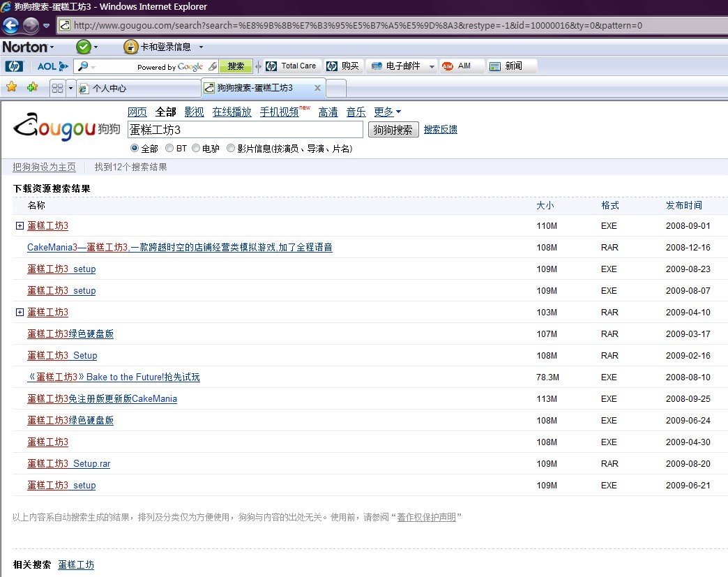Open the 蛋糕工坊3免注册版更新版CakeMania link

102,399
